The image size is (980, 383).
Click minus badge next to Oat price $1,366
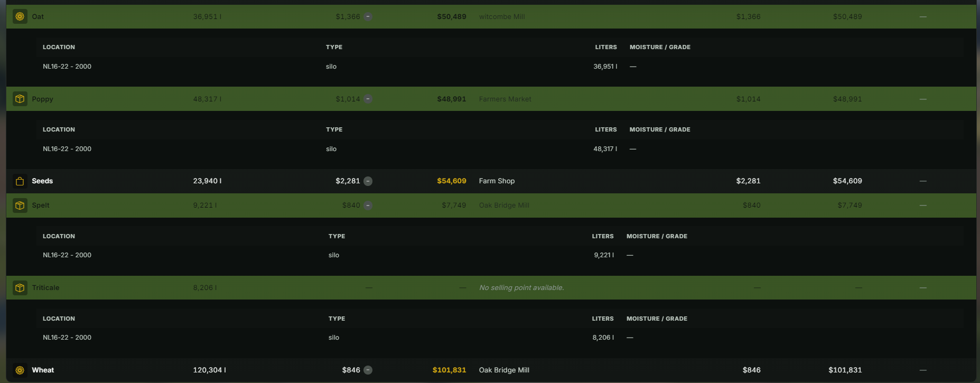tap(368, 16)
